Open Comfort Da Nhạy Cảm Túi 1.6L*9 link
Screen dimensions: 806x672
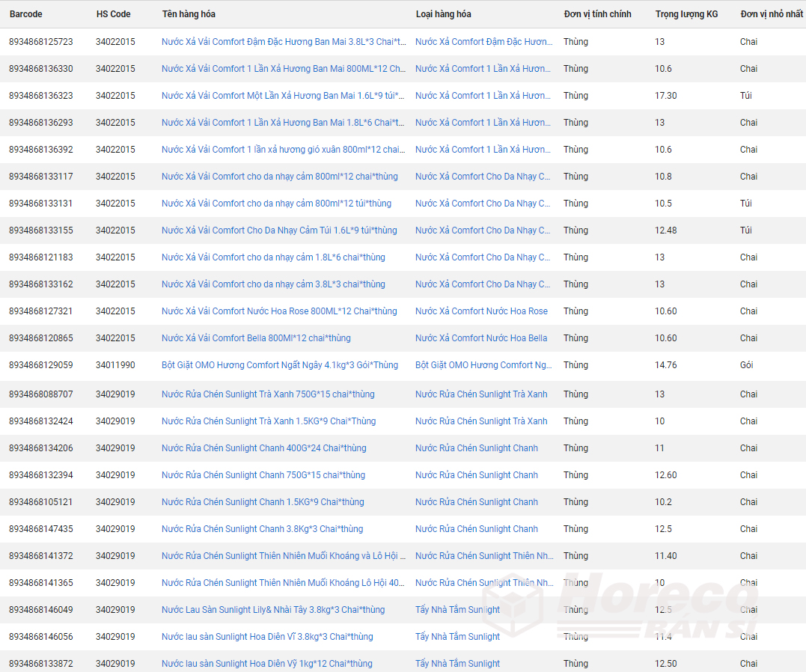pos(279,230)
